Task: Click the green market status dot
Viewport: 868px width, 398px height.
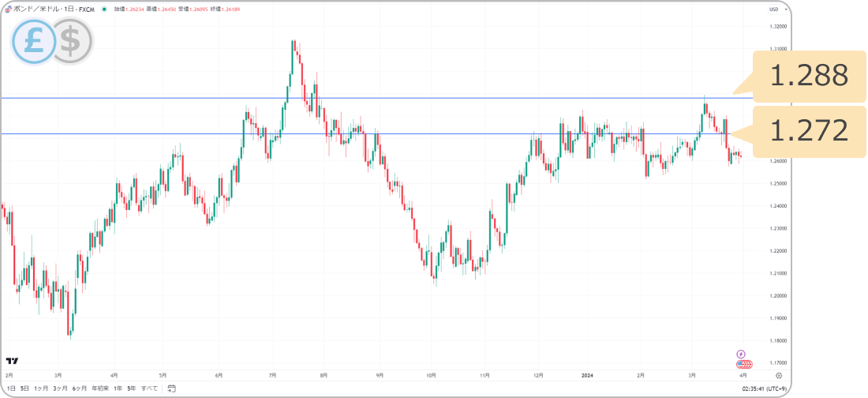Action: coord(104,9)
